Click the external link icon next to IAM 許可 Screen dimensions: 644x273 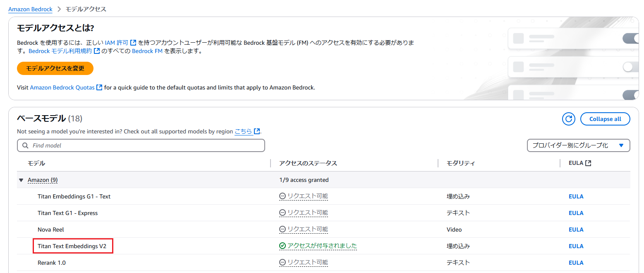point(133,43)
